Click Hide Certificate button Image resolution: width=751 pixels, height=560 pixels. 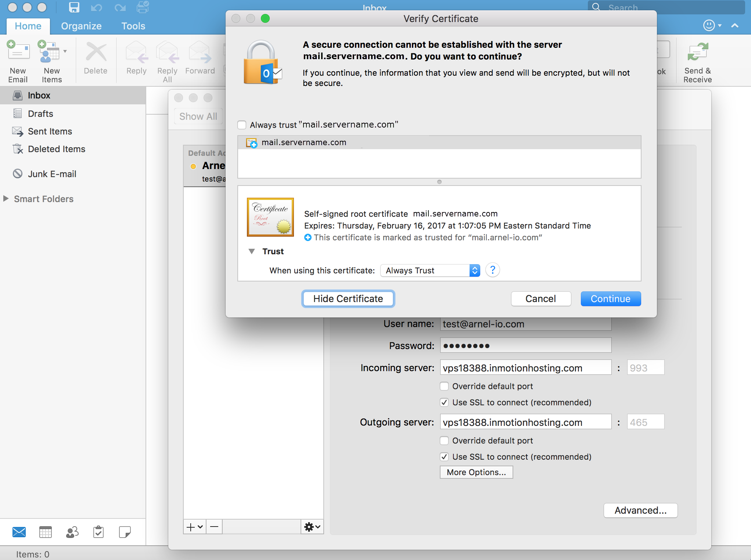(x=348, y=299)
